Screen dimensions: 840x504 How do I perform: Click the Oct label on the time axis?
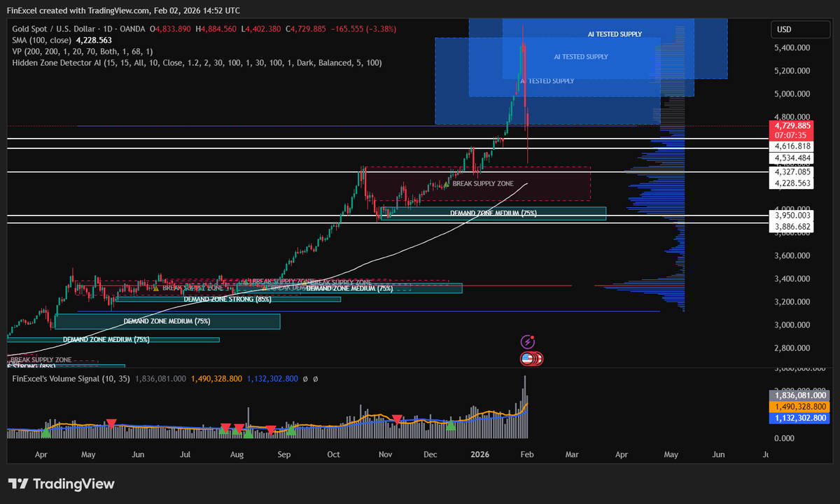333,454
